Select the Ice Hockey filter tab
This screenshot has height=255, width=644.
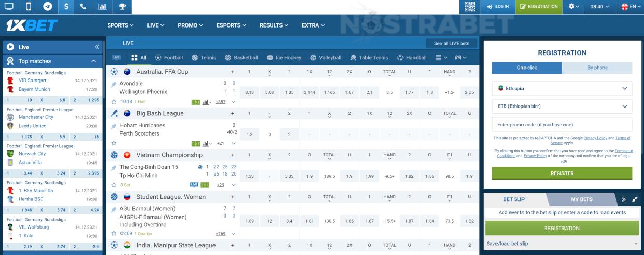(284, 58)
